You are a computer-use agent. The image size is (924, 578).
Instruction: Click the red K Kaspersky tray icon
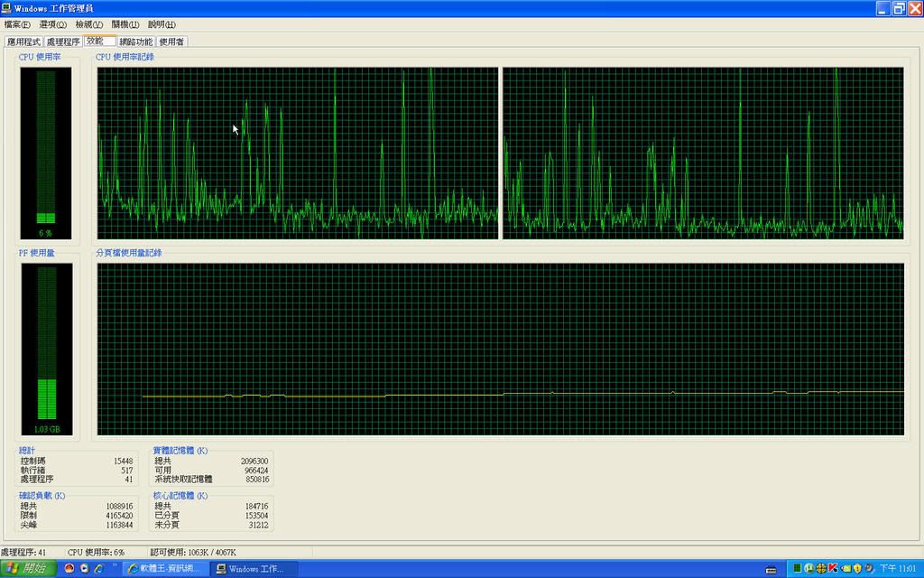tap(833, 568)
